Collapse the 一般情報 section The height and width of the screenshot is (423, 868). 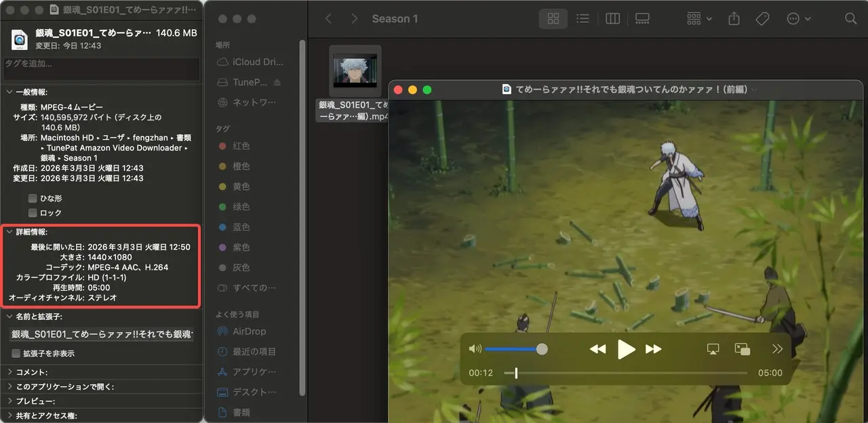pos(8,92)
